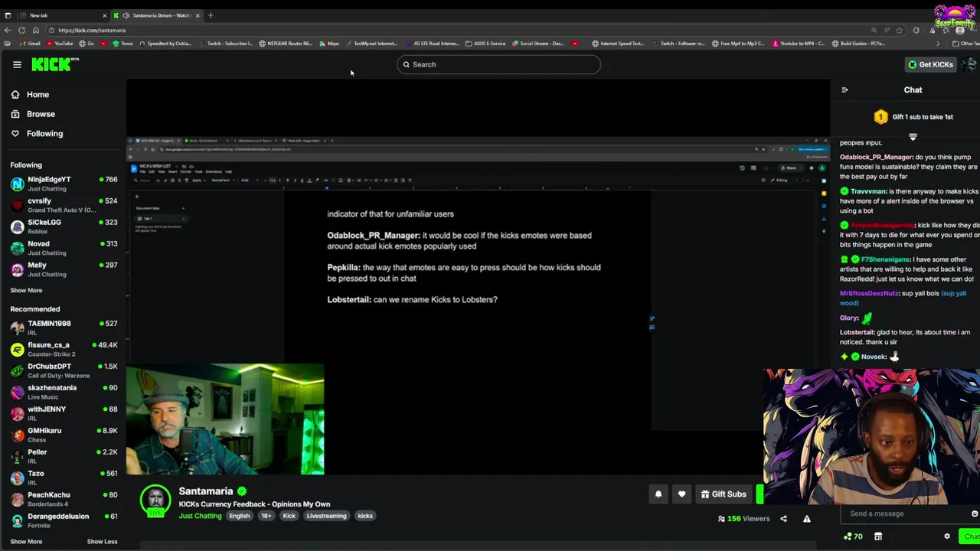The height and width of the screenshot is (551, 980).
Task: Click the Gift Subs button
Action: tap(724, 494)
